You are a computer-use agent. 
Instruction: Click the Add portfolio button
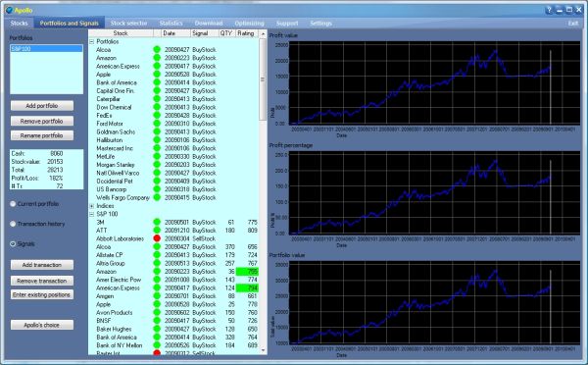click(x=42, y=106)
